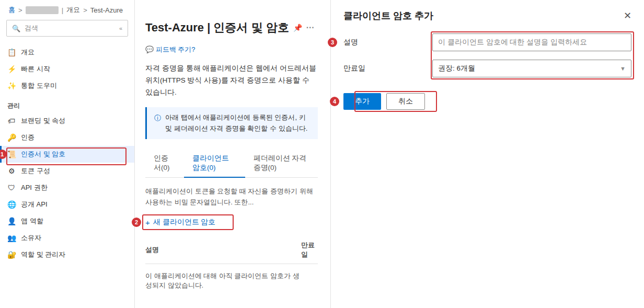Click the quick start lightning icon

pyautogui.click(x=11, y=69)
